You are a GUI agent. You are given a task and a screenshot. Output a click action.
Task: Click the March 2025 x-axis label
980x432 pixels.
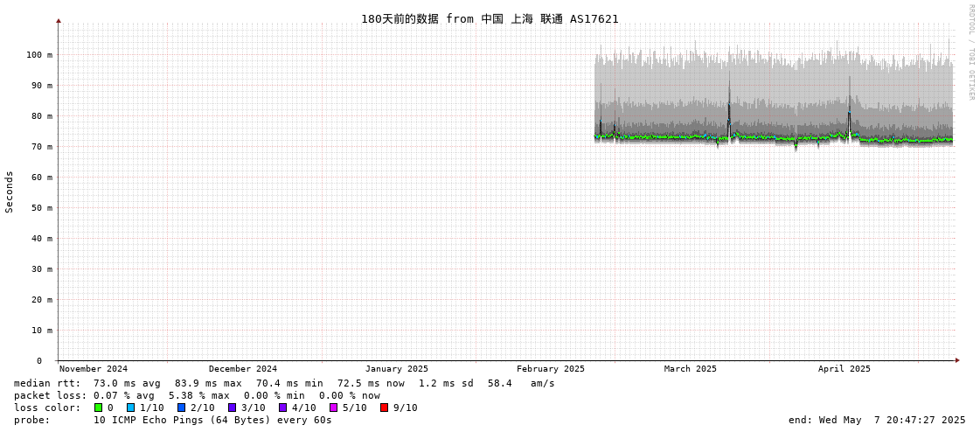pos(690,369)
